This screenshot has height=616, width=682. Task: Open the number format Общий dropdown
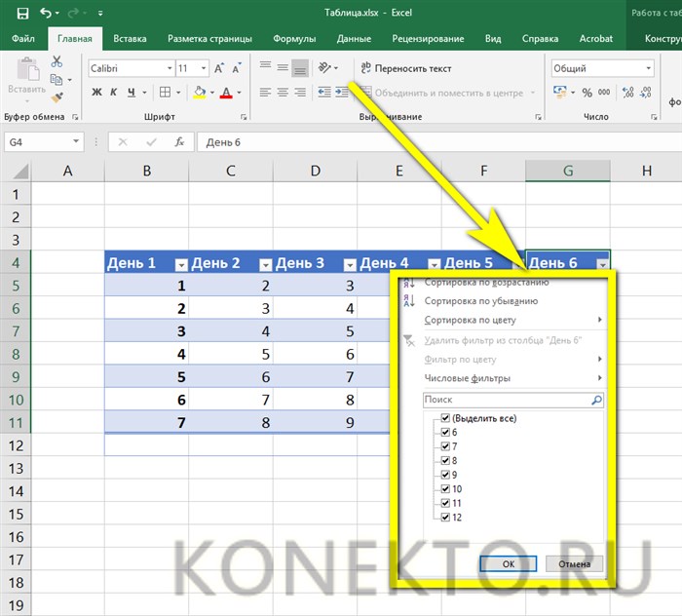pos(648,68)
